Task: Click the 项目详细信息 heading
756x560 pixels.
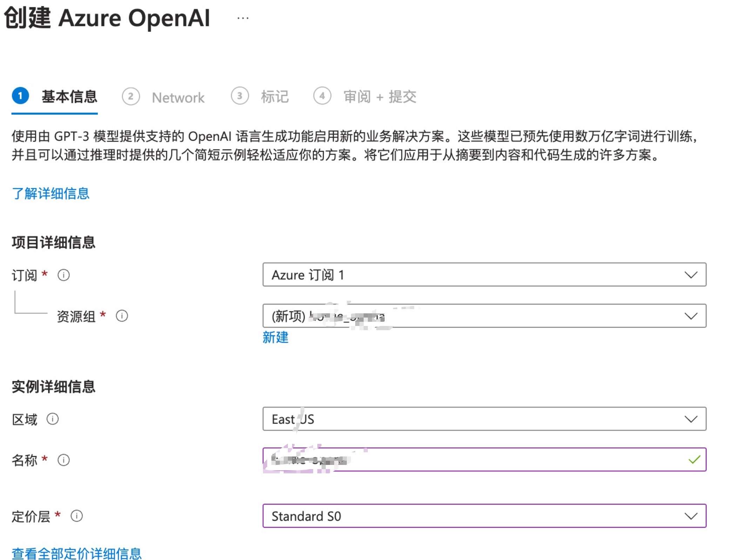Action: [53, 242]
